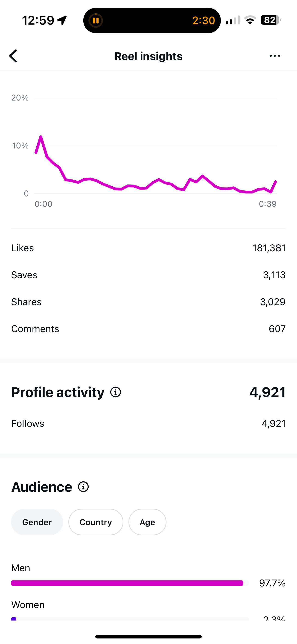297x644 pixels.
Task: Tap the orange 2:30 timer in Dynamic Island
Action: pos(204,20)
